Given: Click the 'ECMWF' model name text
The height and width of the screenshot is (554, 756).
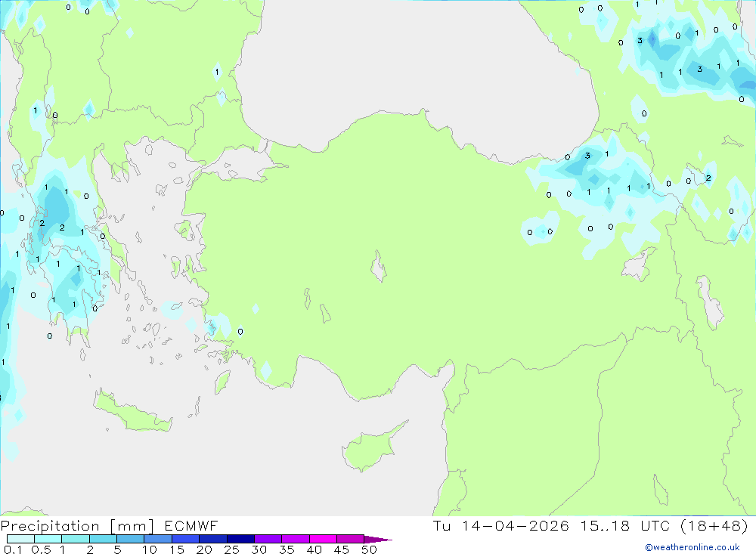Looking at the screenshot, I should click(x=191, y=525).
